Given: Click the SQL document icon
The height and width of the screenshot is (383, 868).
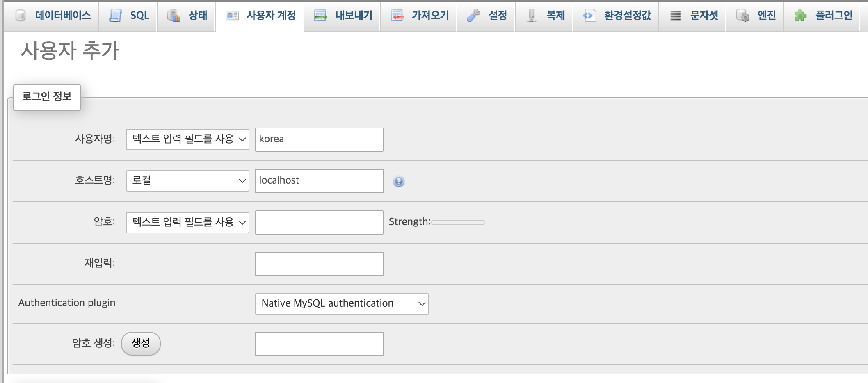Looking at the screenshot, I should coord(116,16).
